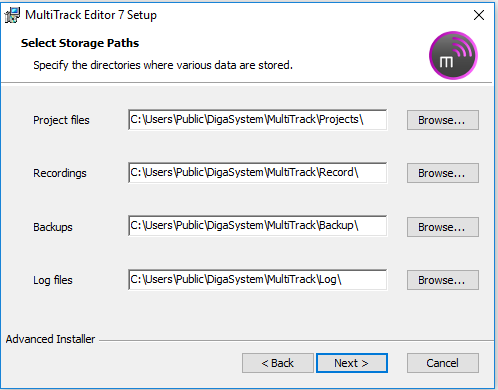Browse for the Project files directory
Image resolution: width=498 pixels, height=390 pixels.
[443, 120]
